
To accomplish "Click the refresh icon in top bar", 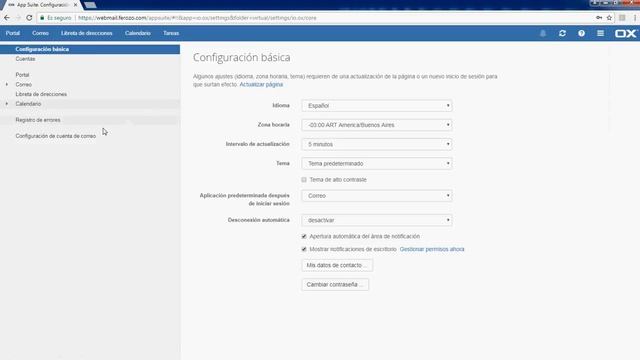I will (562, 33).
